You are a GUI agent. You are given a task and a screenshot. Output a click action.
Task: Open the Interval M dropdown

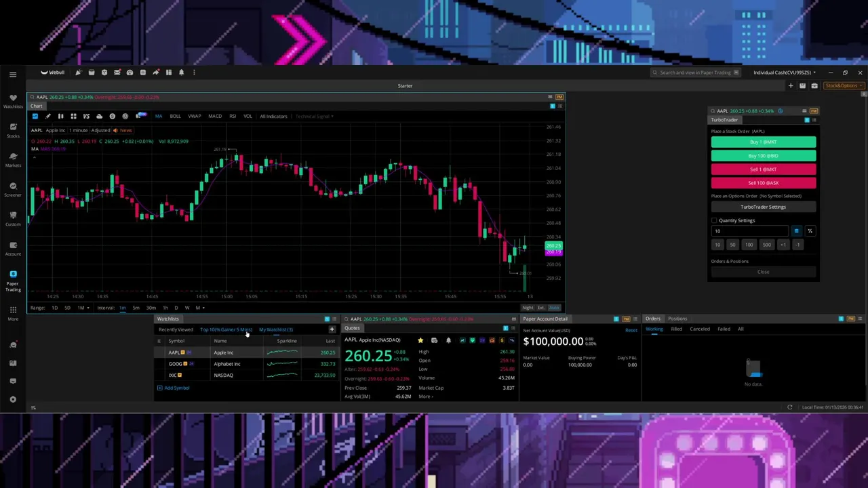[199, 308]
